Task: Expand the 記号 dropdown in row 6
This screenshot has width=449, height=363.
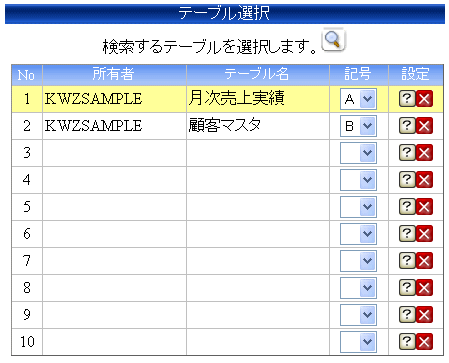Action: tap(358, 234)
